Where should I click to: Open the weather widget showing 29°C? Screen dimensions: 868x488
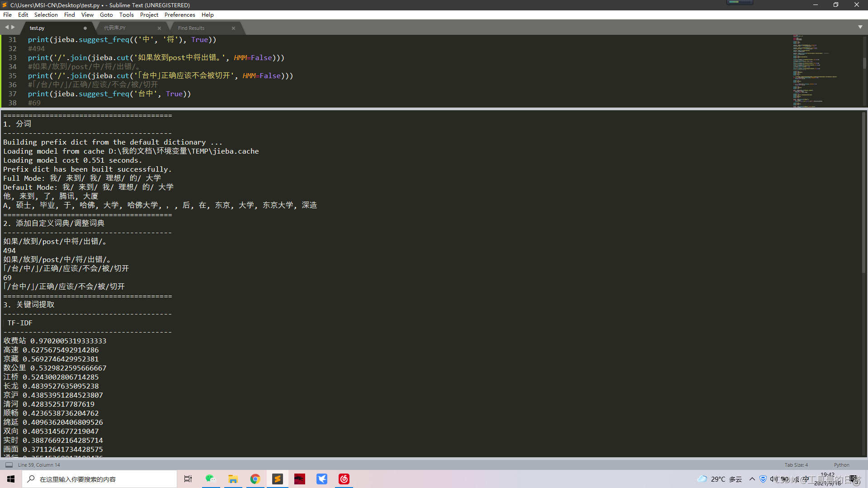pos(720,479)
